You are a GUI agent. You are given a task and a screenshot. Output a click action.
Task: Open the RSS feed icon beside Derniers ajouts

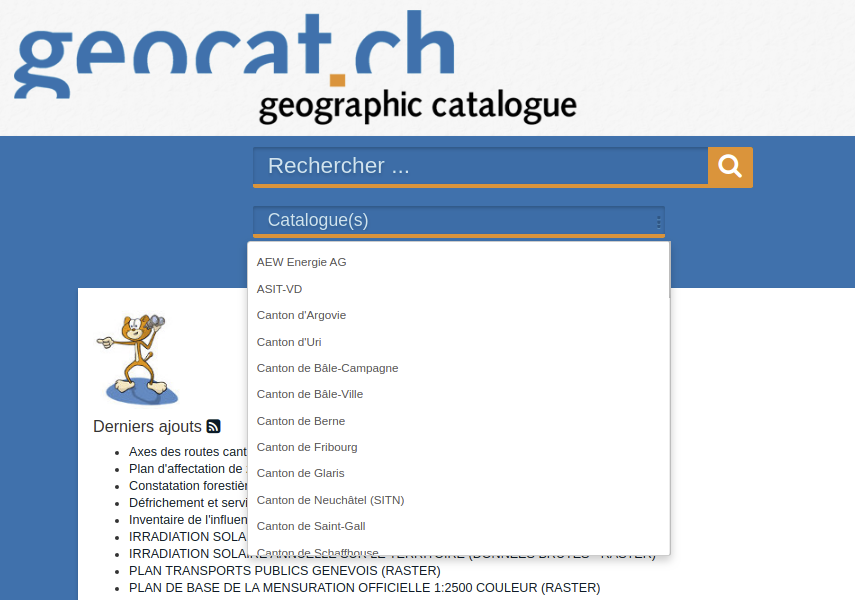pyautogui.click(x=213, y=427)
